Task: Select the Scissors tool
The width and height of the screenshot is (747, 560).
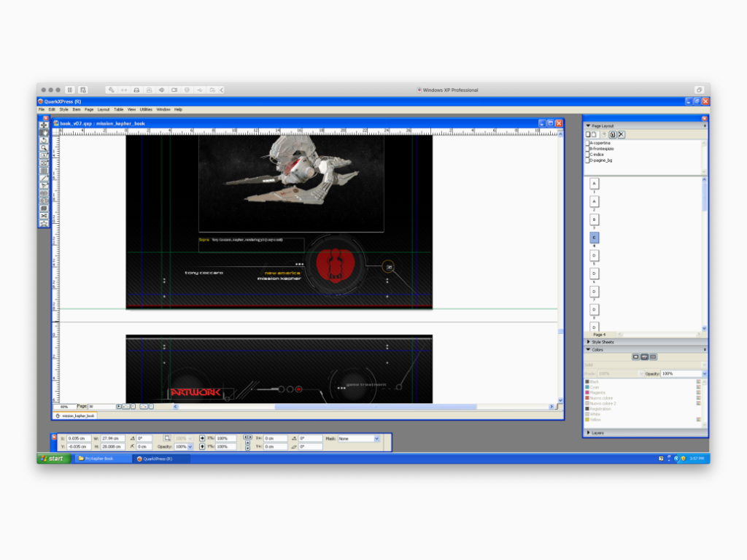Action: (x=44, y=216)
